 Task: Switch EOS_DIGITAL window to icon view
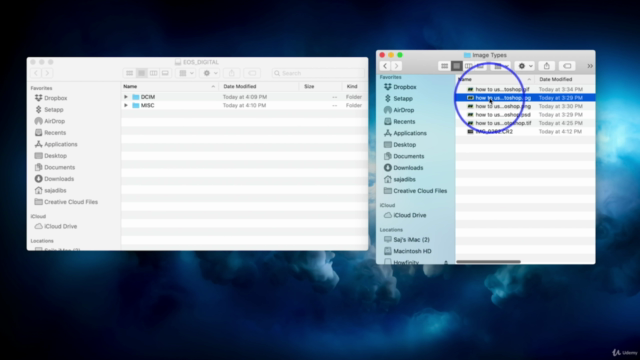point(129,73)
